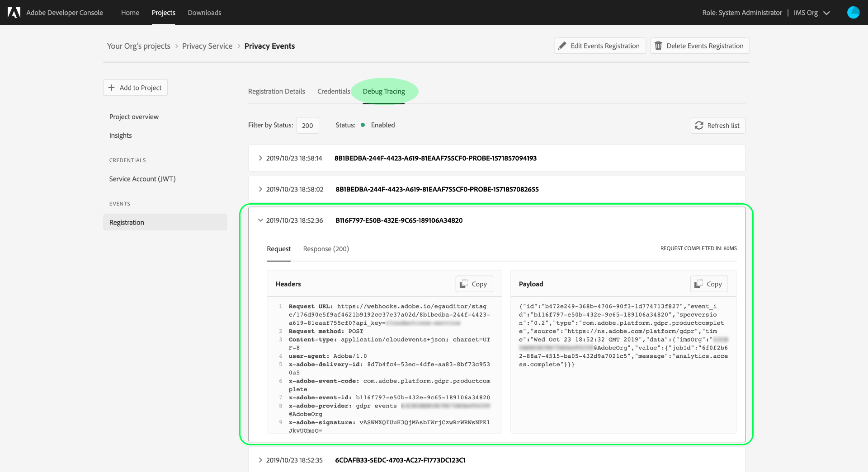Select Registration under Events

[165, 222]
